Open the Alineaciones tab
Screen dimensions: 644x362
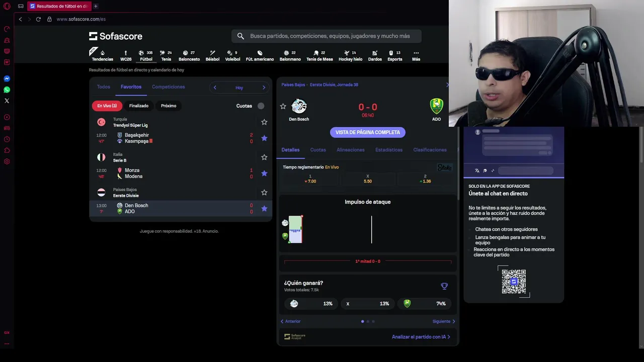tap(351, 150)
